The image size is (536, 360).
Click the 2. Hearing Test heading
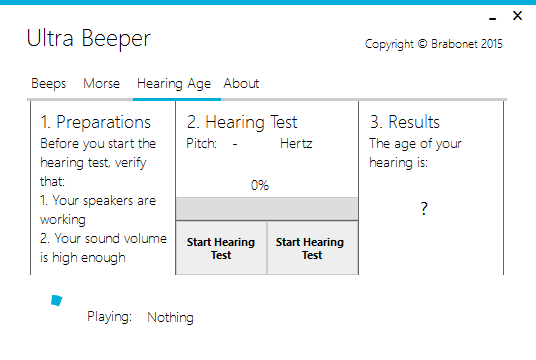pyautogui.click(x=242, y=122)
